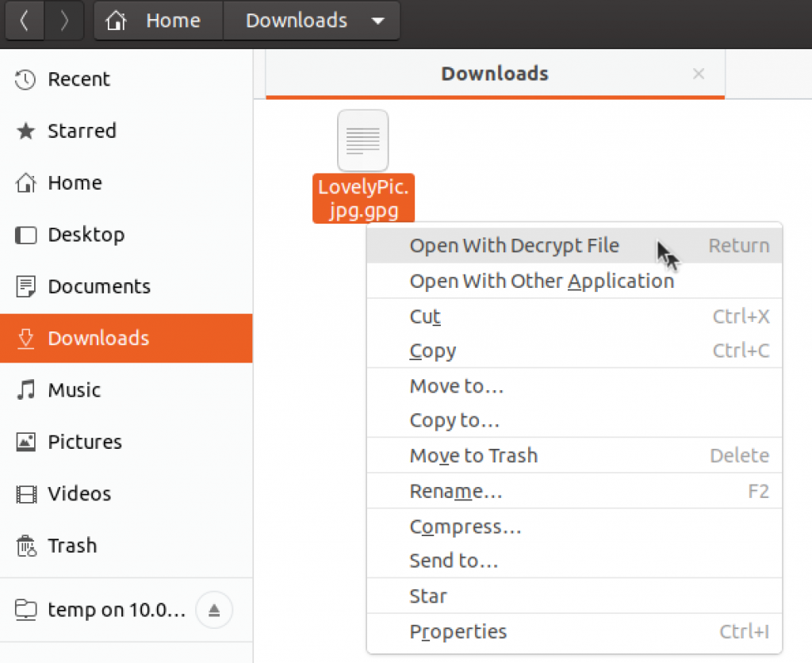Click the Starred star icon in sidebar
This screenshot has height=663, width=812.
point(25,131)
